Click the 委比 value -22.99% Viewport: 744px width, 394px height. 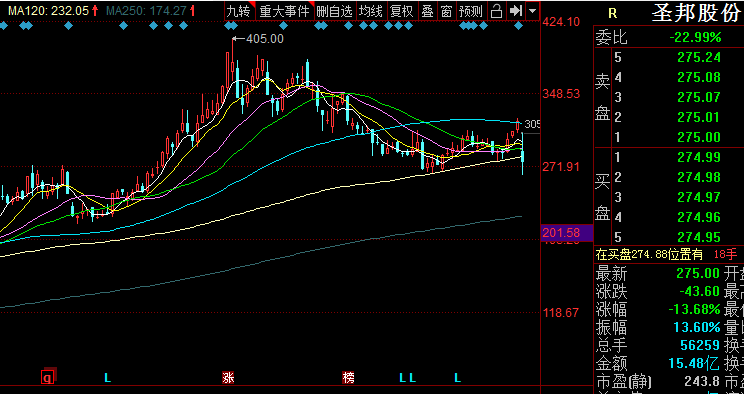[695, 38]
